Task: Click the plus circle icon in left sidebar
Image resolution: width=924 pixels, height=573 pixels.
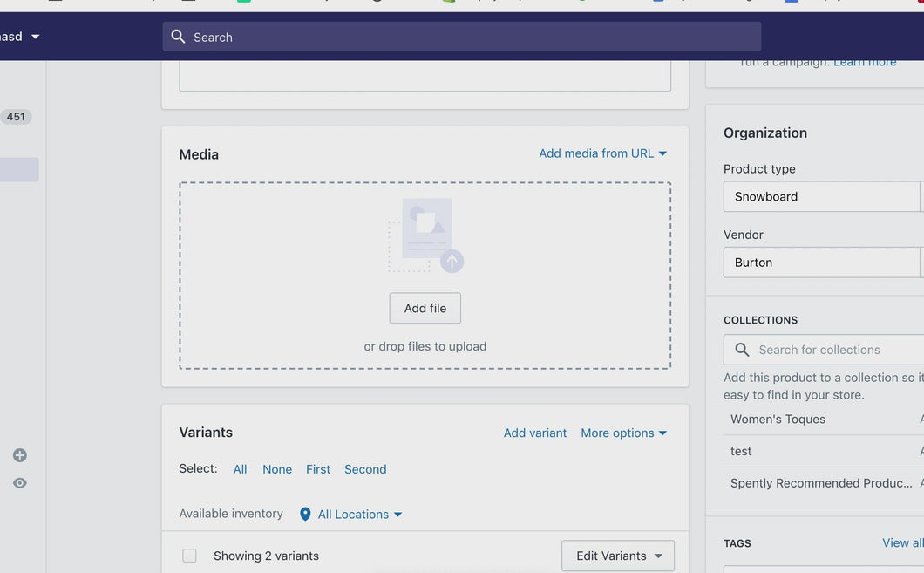Action: [20, 455]
